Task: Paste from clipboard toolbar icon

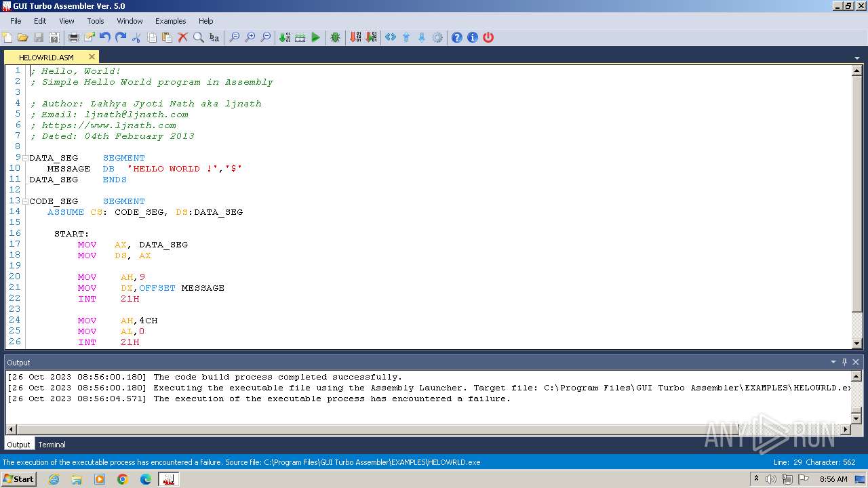Action: (x=167, y=37)
